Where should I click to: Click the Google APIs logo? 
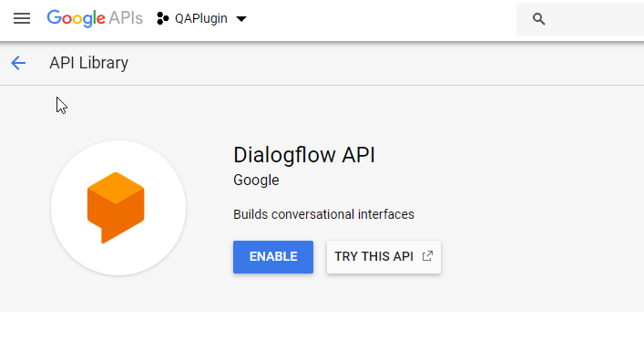click(95, 18)
